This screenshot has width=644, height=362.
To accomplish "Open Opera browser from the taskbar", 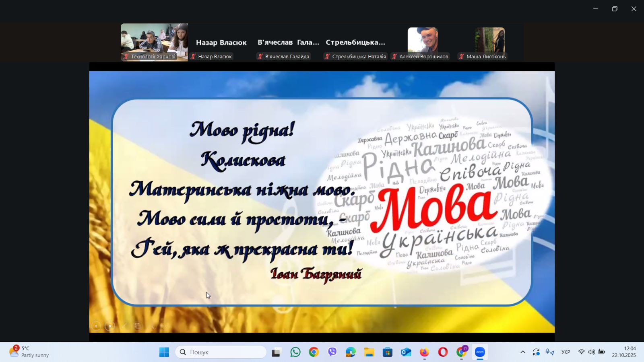I will 443,352.
